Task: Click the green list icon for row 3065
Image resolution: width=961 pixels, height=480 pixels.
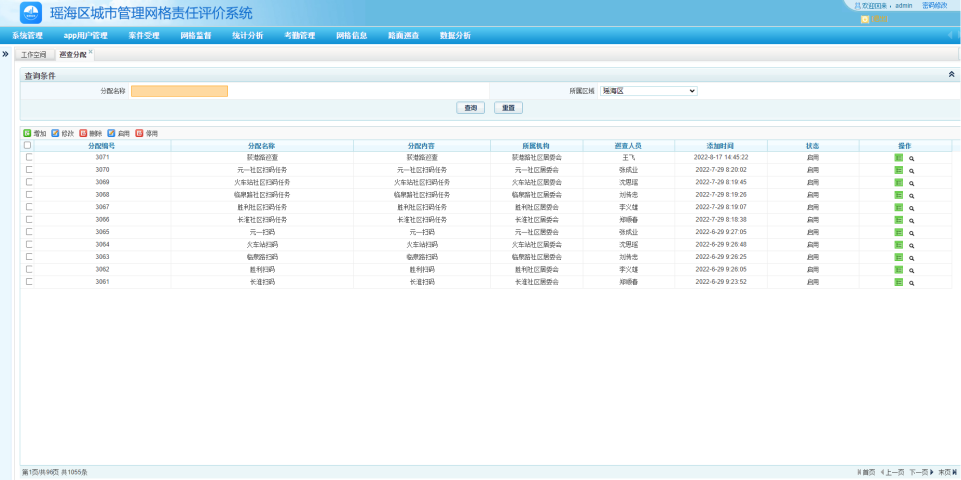Action: pos(898,233)
